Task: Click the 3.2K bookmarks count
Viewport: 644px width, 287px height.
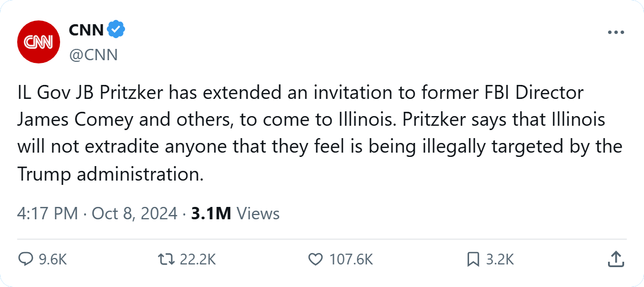Action: point(500,260)
